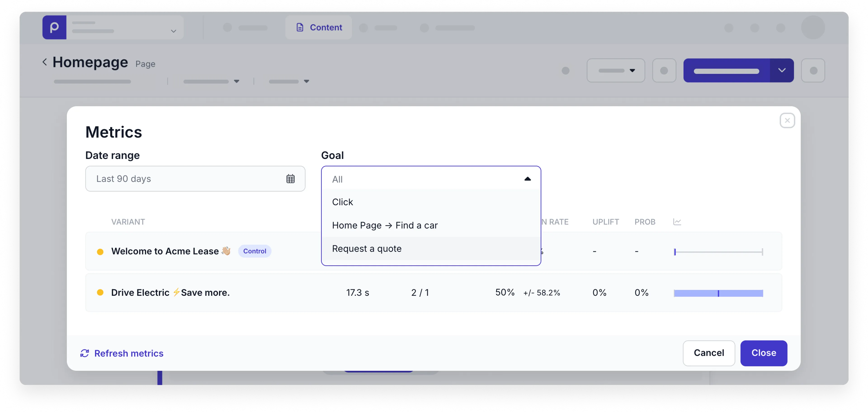Click the Cancel button
The width and height of the screenshot is (868, 412).
(709, 353)
